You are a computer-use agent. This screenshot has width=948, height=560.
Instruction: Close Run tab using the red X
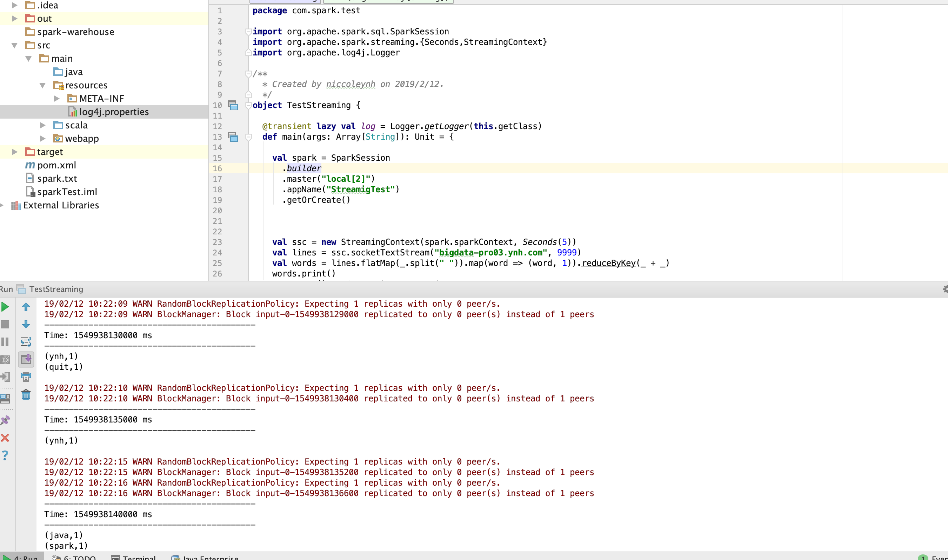pos(5,438)
